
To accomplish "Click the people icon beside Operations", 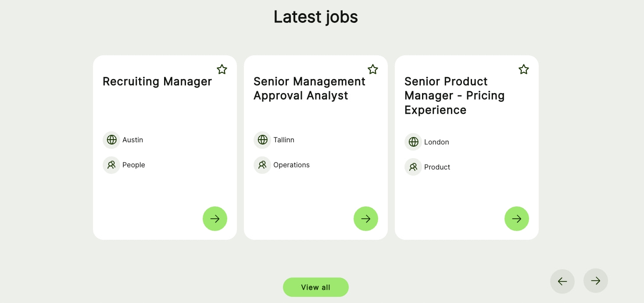I will tap(262, 165).
